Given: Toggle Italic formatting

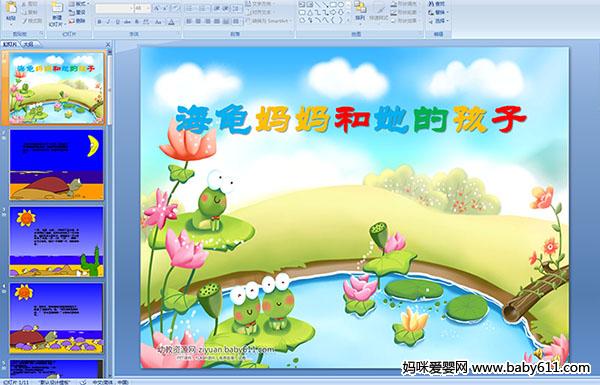Looking at the screenshot, I should [x=108, y=22].
